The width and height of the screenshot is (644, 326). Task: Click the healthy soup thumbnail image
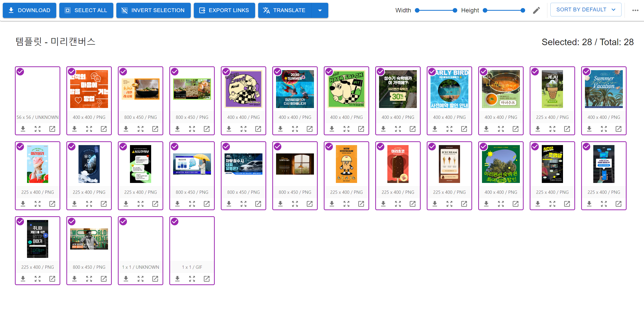tap(501, 89)
